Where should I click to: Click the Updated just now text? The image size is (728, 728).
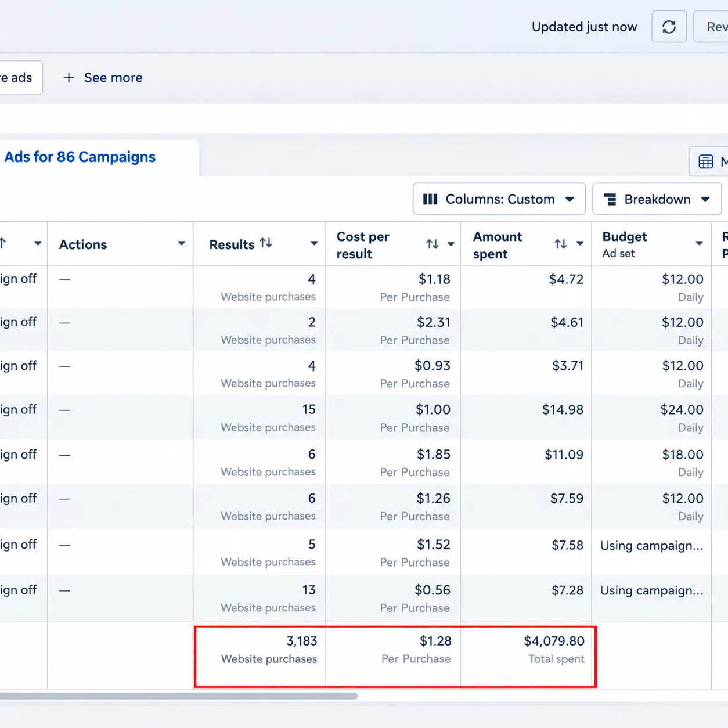click(x=584, y=27)
